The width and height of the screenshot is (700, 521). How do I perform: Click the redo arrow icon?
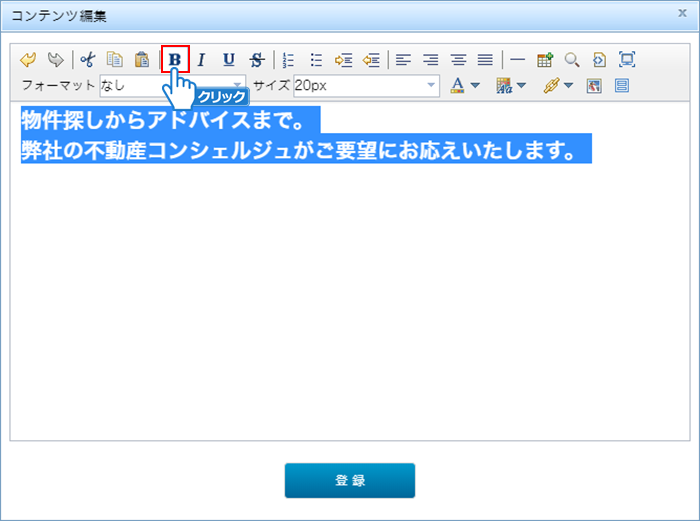pos(55,60)
